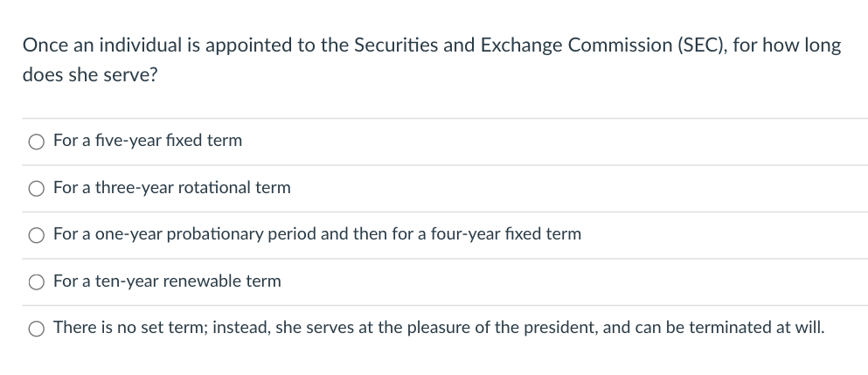This screenshot has height=375, width=868.
Task: Select the 'no set term' radio button
Action: (x=37, y=329)
